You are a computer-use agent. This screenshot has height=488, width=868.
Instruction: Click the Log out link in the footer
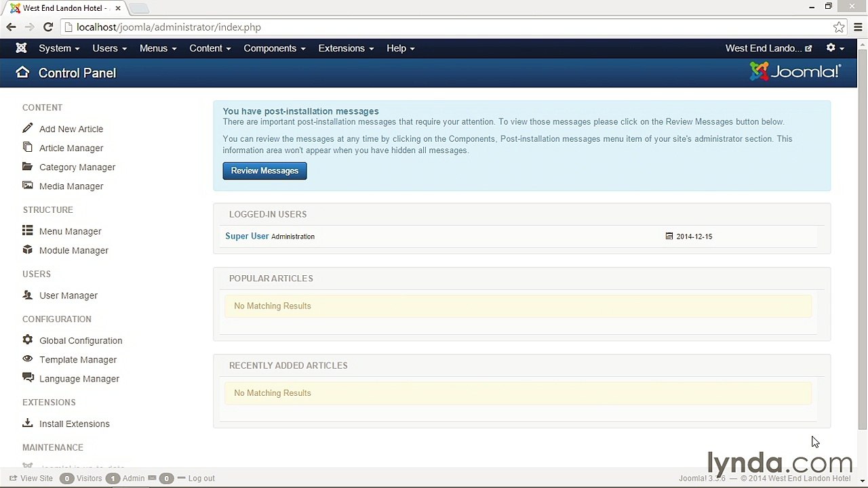click(x=201, y=478)
